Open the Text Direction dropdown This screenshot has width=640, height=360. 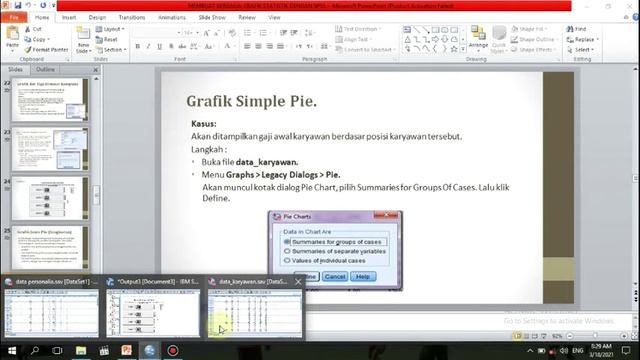[358, 29]
